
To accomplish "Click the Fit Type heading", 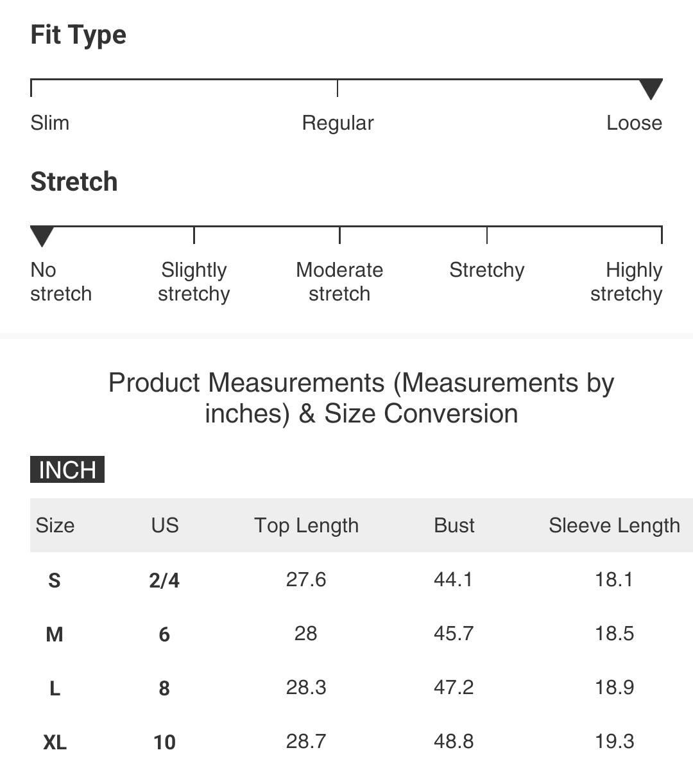I will 78,35.
